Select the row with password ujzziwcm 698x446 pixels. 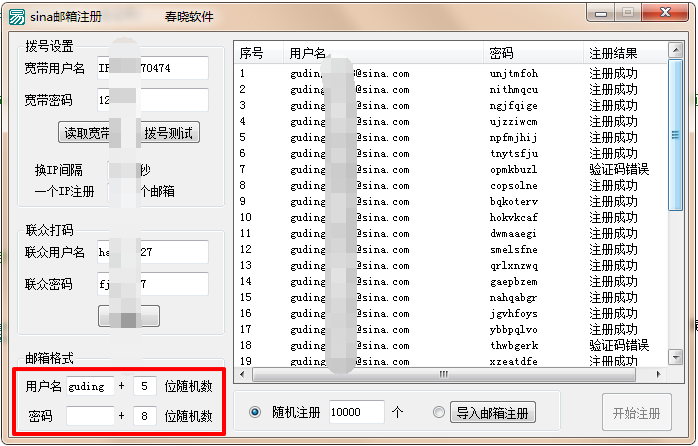tap(451, 122)
